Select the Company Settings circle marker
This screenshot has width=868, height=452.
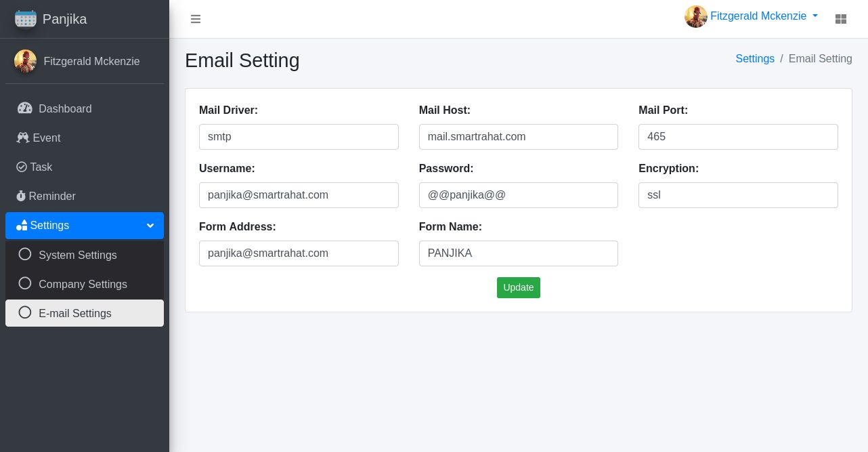pyautogui.click(x=25, y=283)
